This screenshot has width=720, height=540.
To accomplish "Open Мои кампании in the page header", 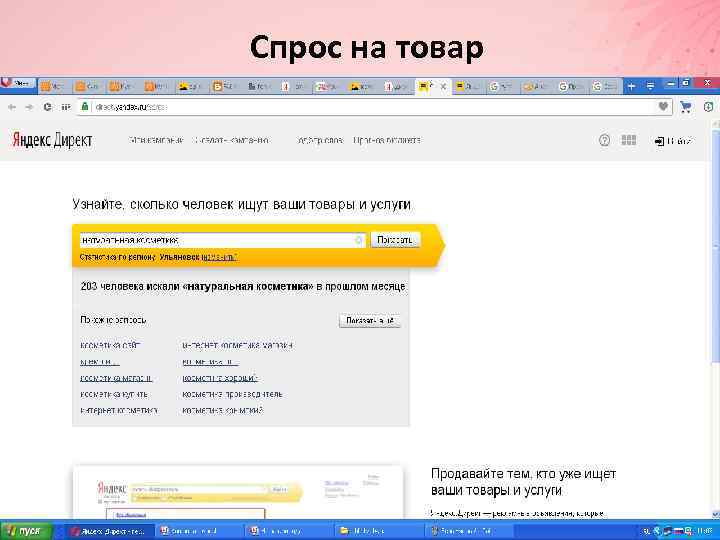I will 156,140.
